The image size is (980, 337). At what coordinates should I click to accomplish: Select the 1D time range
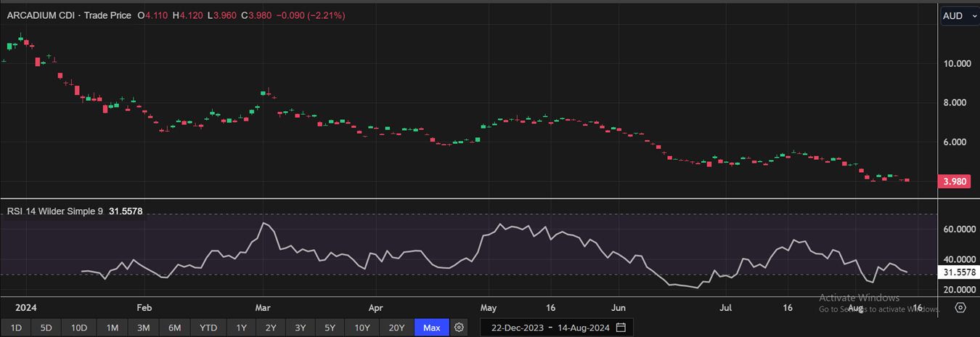15,328
